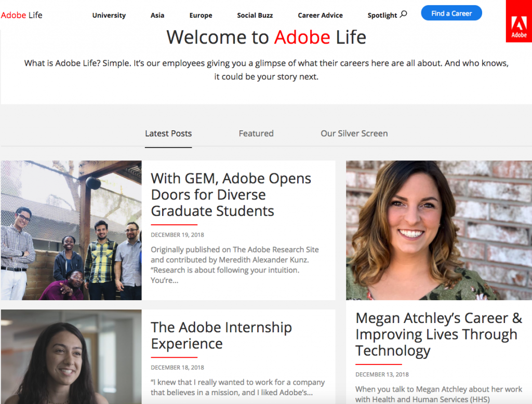Navigate to the Europe section
Screen dimensions: 532x404
201,15
